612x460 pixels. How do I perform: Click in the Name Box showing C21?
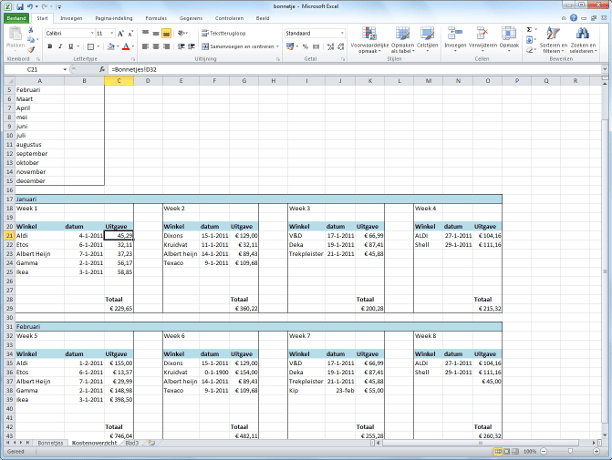[33, 69]
